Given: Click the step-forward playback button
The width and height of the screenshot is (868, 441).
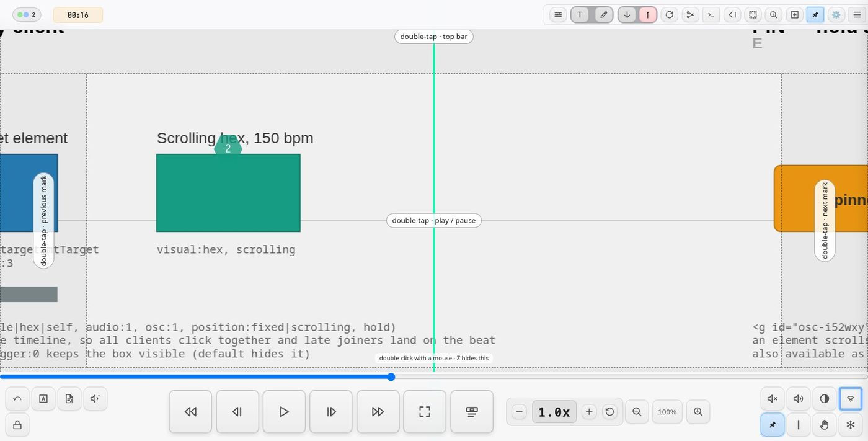Looking at the screenshot, I should (x=331, y=412).
